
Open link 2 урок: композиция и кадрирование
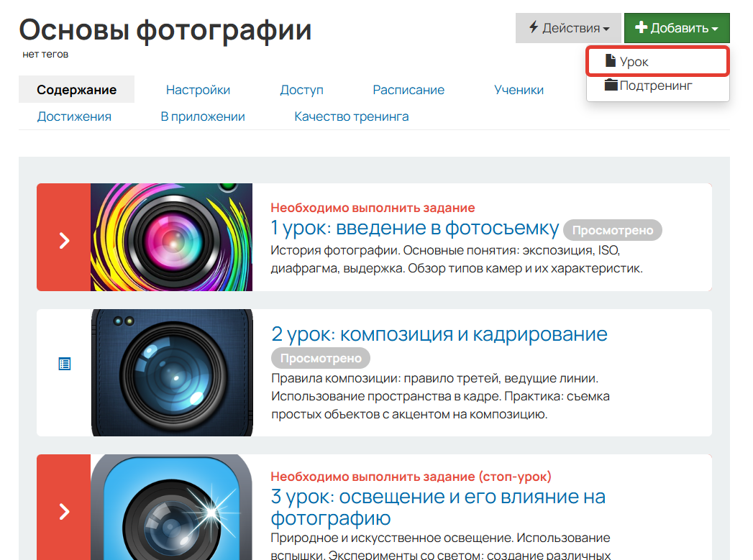click(x=439, y=334)
